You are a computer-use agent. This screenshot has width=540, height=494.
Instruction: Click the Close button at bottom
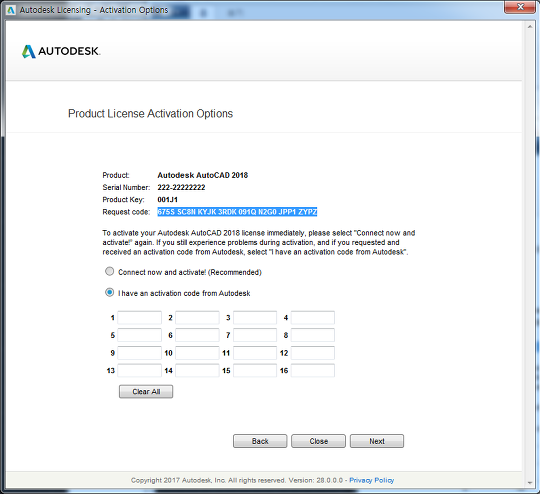click(319, 441)
